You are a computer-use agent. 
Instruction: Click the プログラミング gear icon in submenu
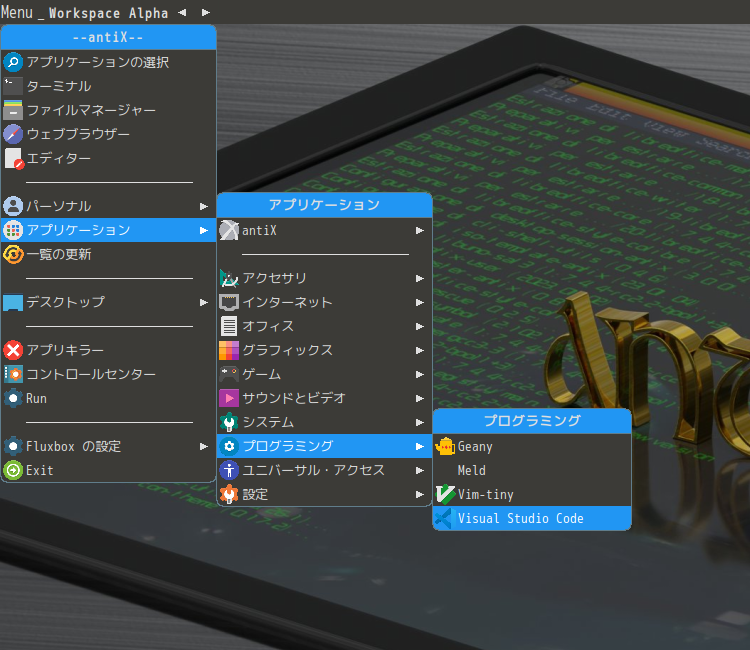click(229, 446)
